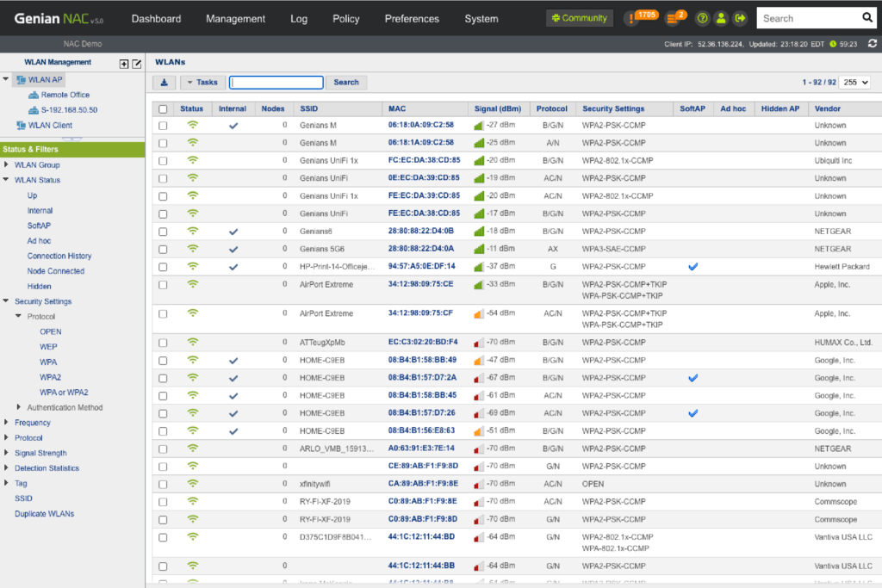Click the stacked-list icon with badge 2
Screen dimensions: 882x588
[x=672, y=18]
